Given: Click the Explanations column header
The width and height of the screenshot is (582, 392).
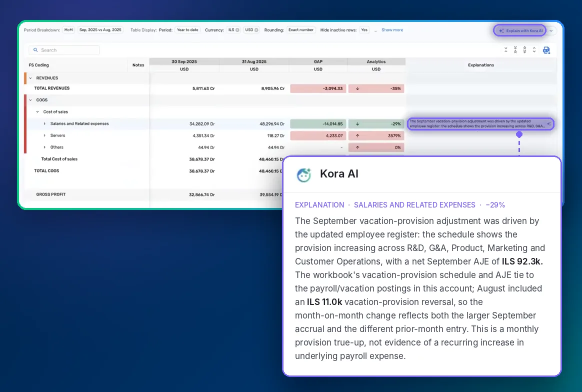Looking at the screenshot, I should pyautogui.click(x=481, y=65).
